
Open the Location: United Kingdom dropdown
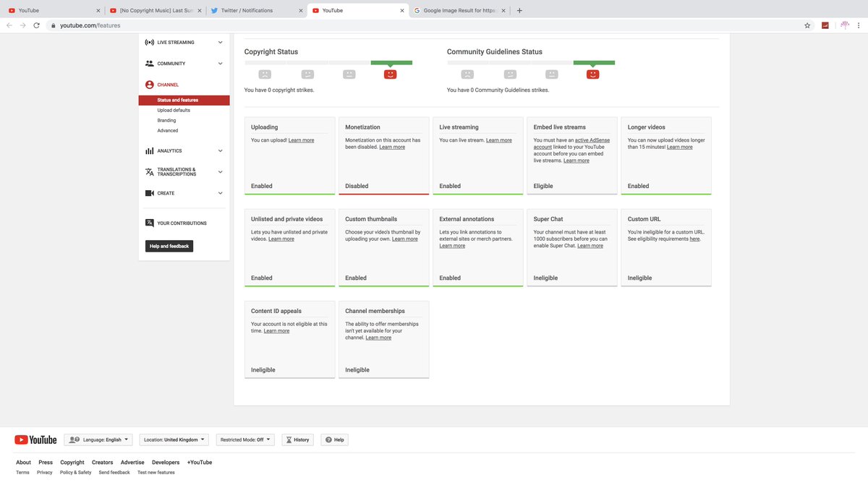click(x=174, y=440)
